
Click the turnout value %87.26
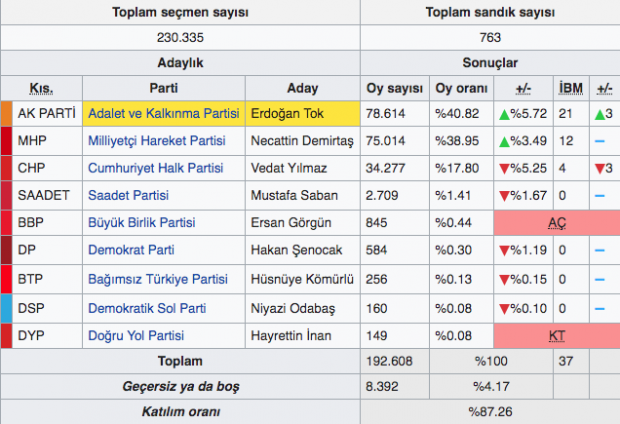tap(490, 411)
